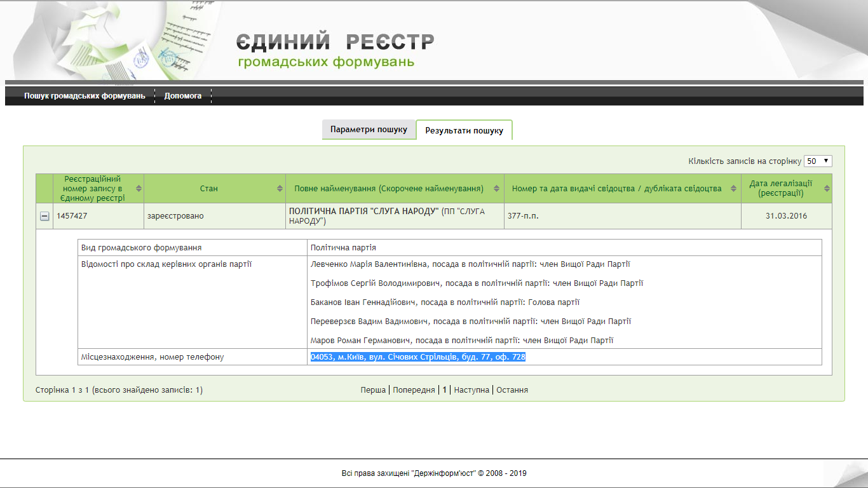This screenshot has height=488, width=868.
Task: Click the certificate cell 377-п.п.
Action: click(x=623, y=216)
